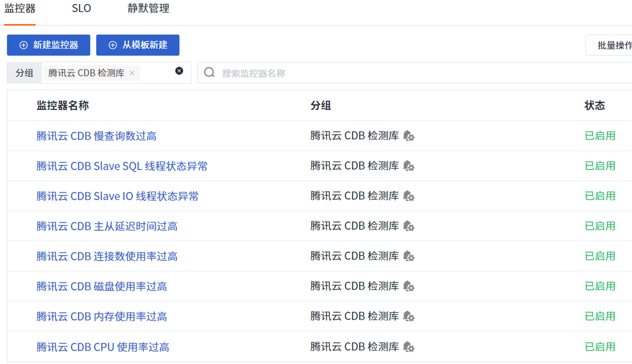Open alert settings icon for 连接数使用率过高 row

[x=409, y=256]
